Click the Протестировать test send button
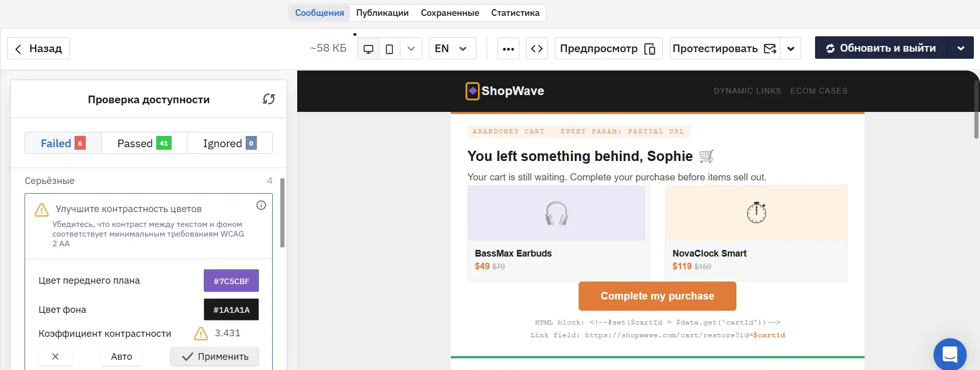The height and width of the screenshot is (370, 980). 725,49
